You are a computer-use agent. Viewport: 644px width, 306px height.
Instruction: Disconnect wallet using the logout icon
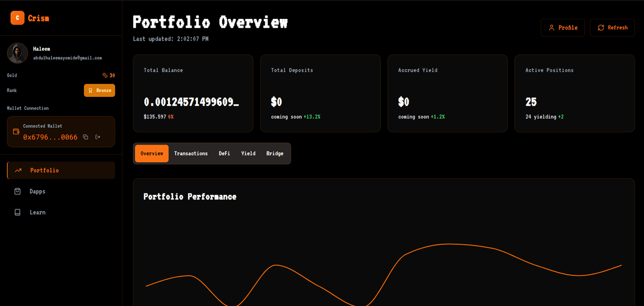(x=98, y=137)
